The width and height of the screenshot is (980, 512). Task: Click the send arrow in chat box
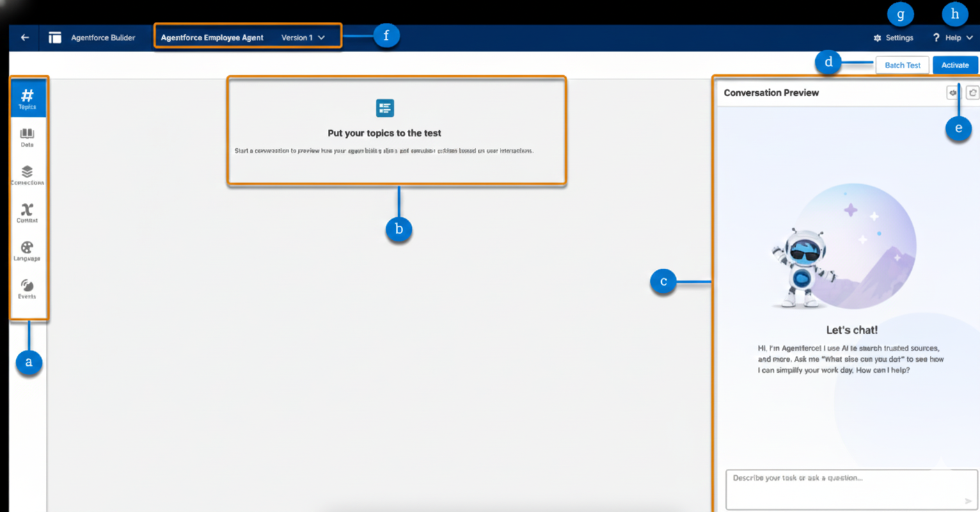click(967, 501)
